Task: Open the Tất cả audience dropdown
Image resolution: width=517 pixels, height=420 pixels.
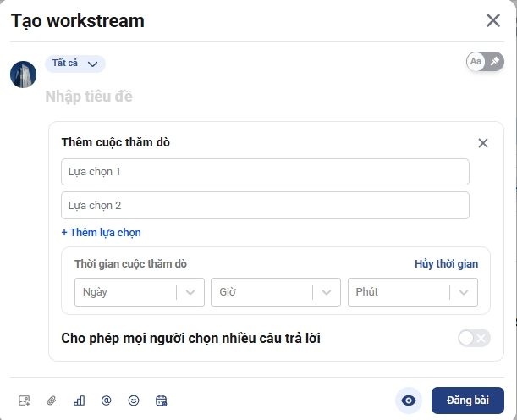Action: [x=75, y=64]
